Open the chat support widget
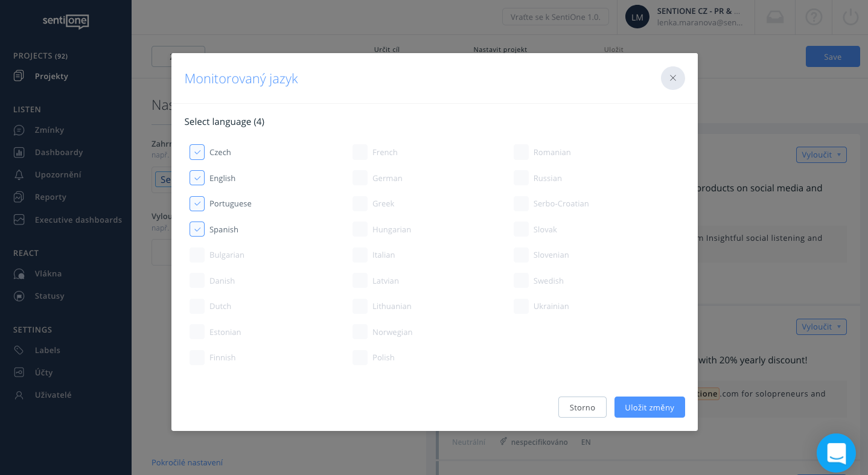Screen dimensions: 868x475 (836, 453)
